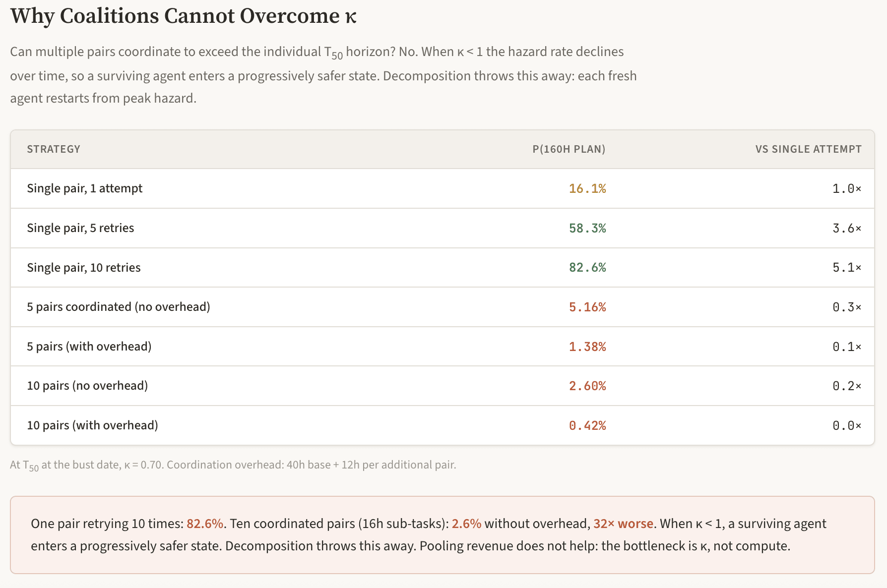
Task: Click the 82.6% value in the table
Action: click(587, 268)
